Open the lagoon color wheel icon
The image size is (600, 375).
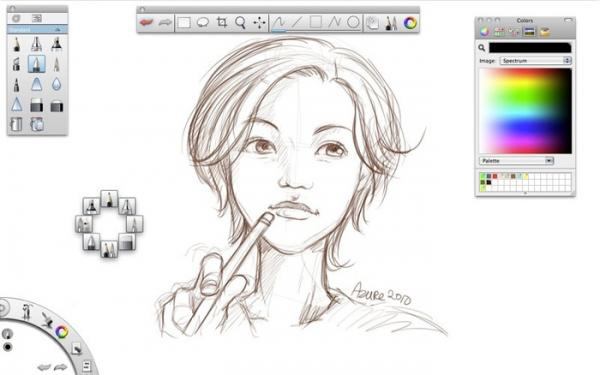click(x=62, y=332)
